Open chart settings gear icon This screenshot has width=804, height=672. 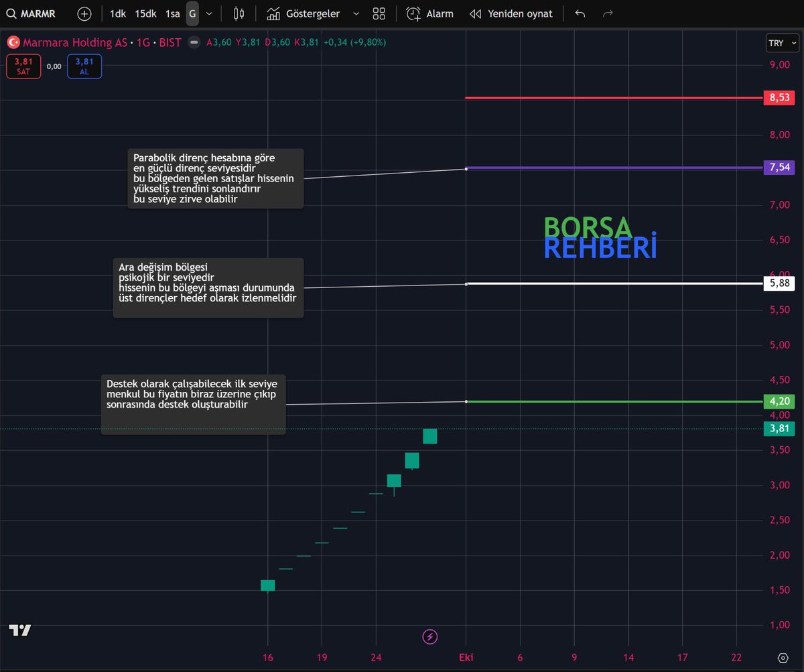[783, 657]
